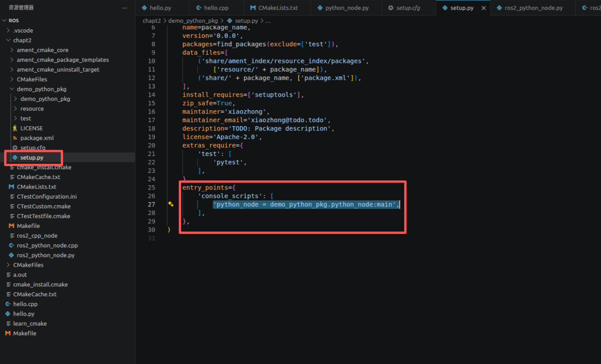Click the zip_safe=True code line
Viewport: 601px width, 364px height.
pyautogui.click(x=209, y=103)
